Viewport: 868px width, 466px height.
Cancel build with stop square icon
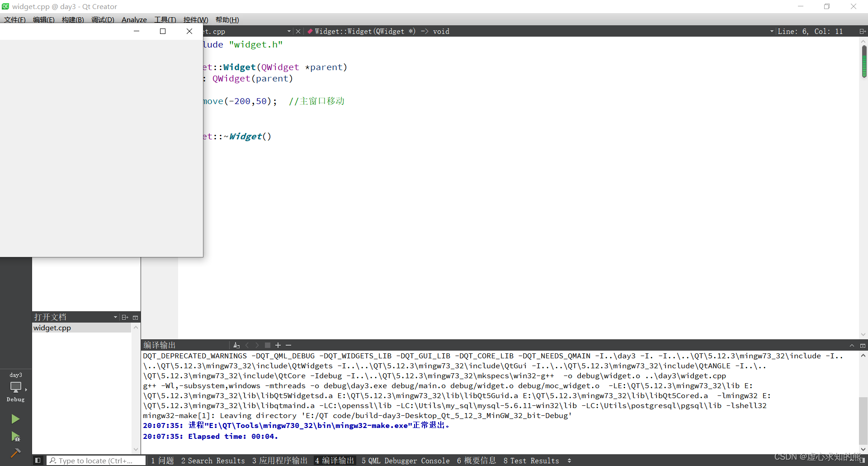[x=268, y=345]
